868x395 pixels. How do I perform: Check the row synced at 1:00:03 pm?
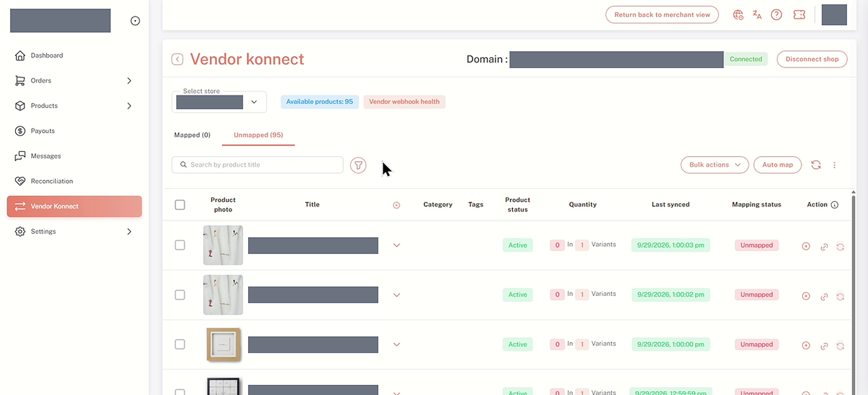coord(180,245)
